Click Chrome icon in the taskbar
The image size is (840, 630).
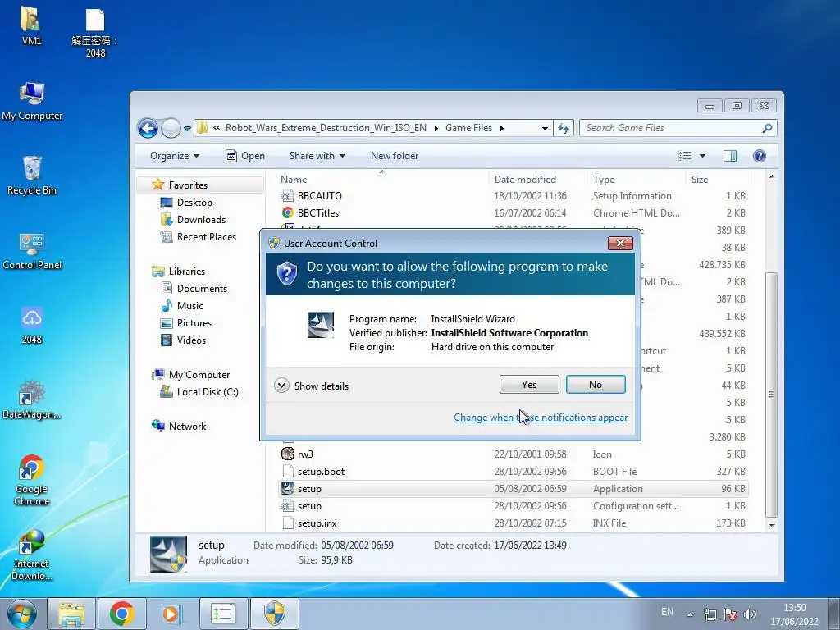[121, 614]
